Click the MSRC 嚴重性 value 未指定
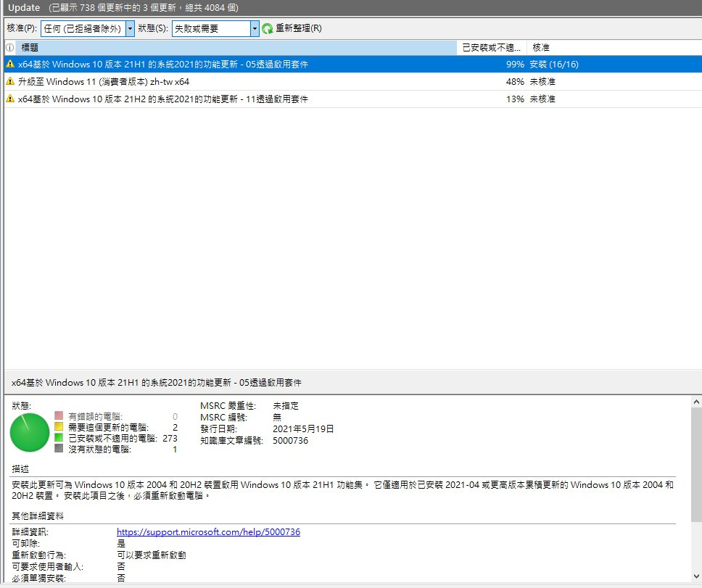702x588 pixels. coord(285,405)
